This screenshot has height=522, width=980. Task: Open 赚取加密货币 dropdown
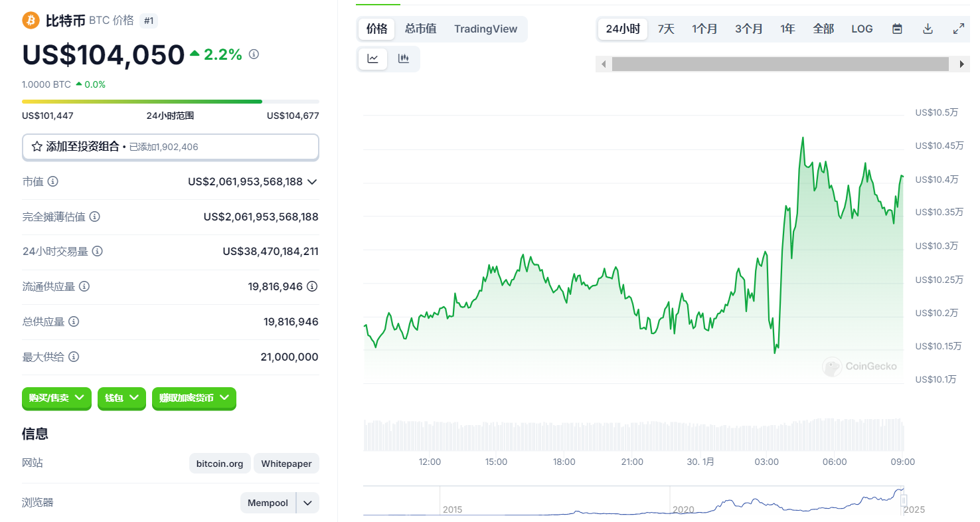click(x=194, y=398)
